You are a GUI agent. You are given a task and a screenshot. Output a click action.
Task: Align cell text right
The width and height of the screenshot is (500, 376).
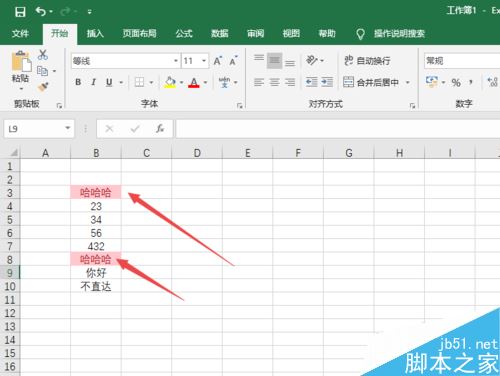tap(290, 82)
